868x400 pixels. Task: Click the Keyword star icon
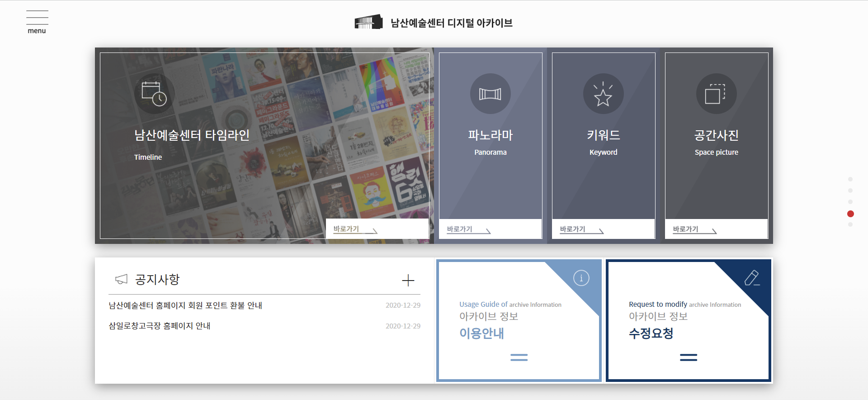[x=603, y=94]
